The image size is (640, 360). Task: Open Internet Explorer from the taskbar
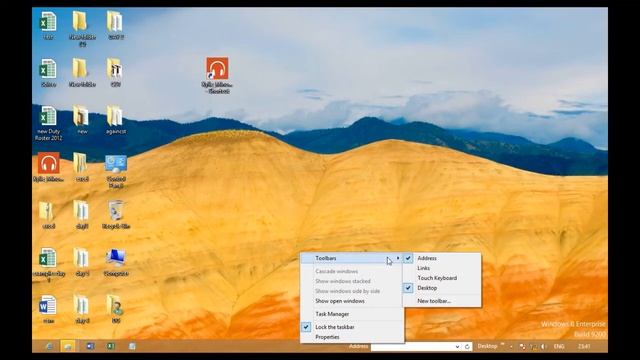[49, 347]
